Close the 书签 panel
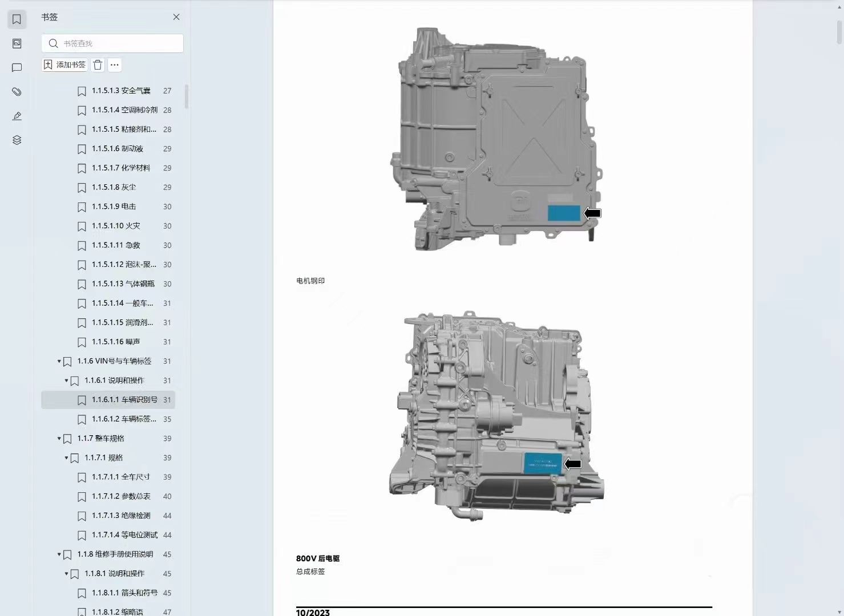 pos(176,17)
